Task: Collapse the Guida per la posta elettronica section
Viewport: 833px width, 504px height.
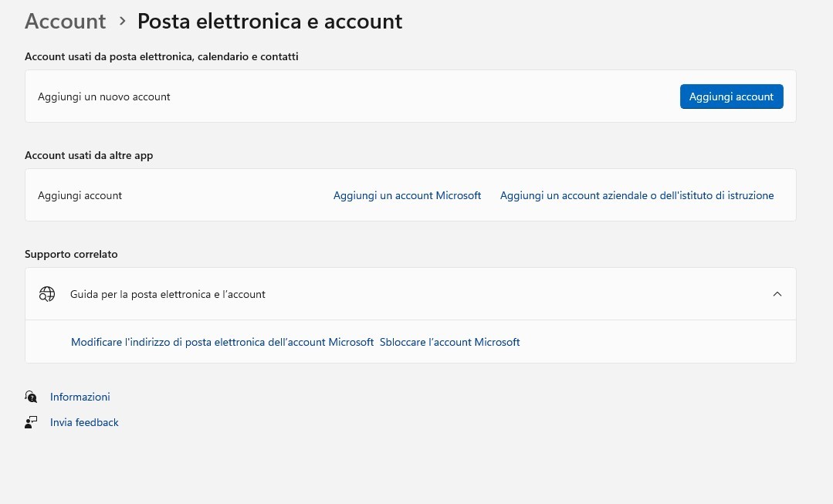Action: click(777, 294)
